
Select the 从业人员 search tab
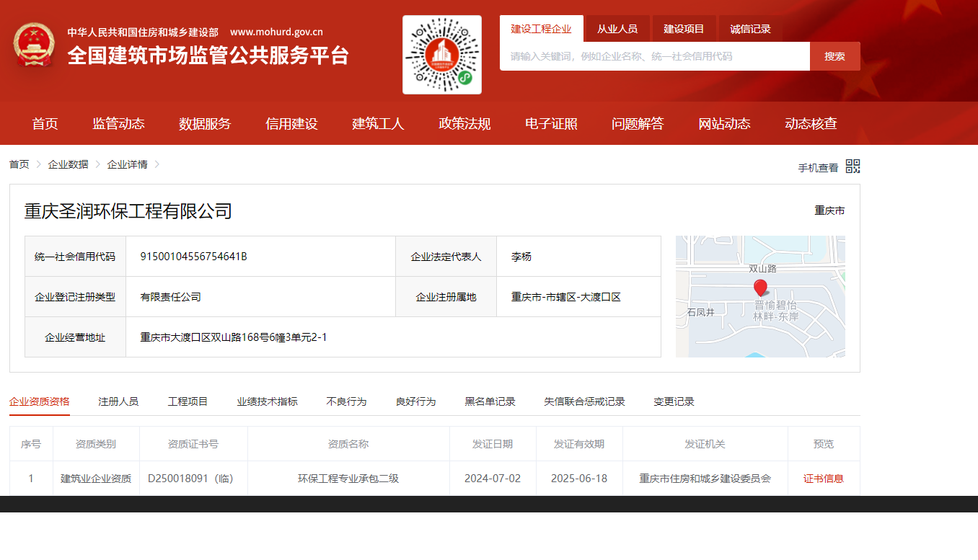point(617,29)
